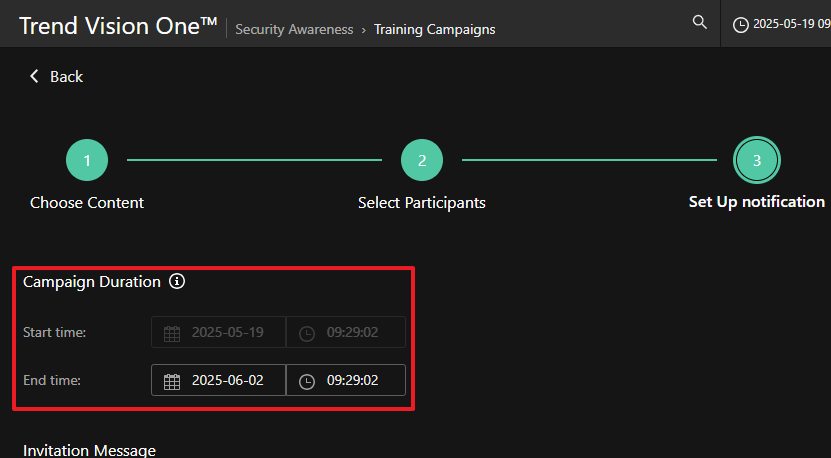This screenshot has height=458, width=831.
Task: Select the step 3 circle
Action: coord(756,160)
